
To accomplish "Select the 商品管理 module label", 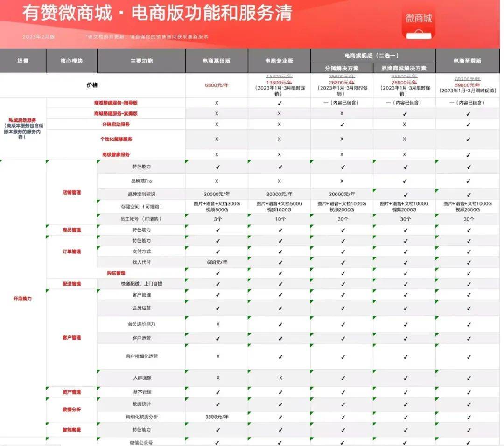I will [72, 230].
